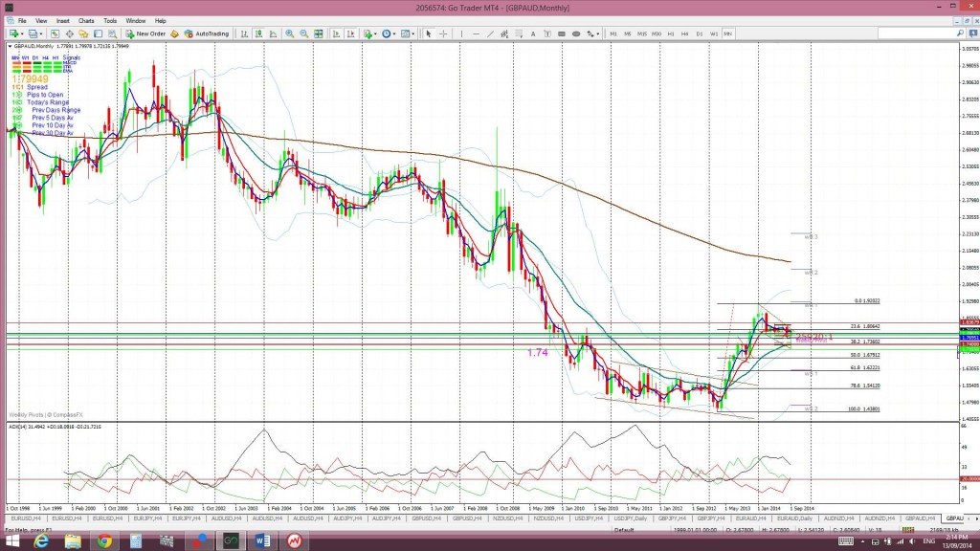Open the View menu
Viewport: 980px width, 551px height.
41,21
